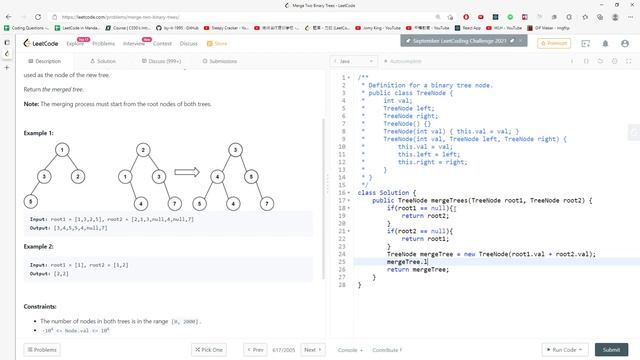640x360 pixels.
Task: Click the browser address bar URL
Action: click(x=120, y=17)
